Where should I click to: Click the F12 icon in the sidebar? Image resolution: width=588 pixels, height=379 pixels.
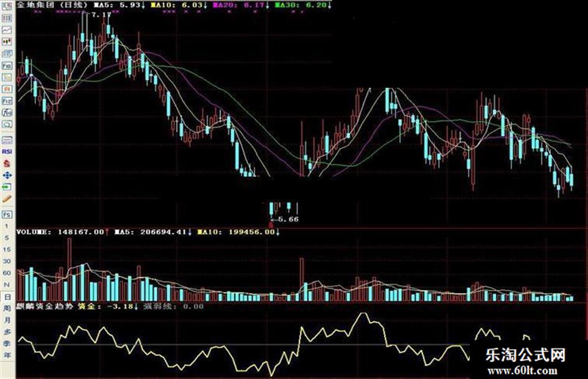(x=6, y=101)
